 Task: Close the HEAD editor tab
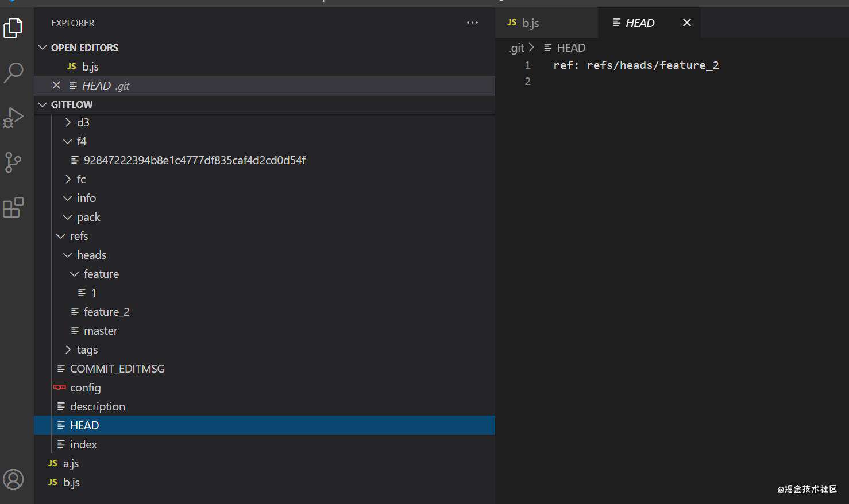[x=687, y=22]
